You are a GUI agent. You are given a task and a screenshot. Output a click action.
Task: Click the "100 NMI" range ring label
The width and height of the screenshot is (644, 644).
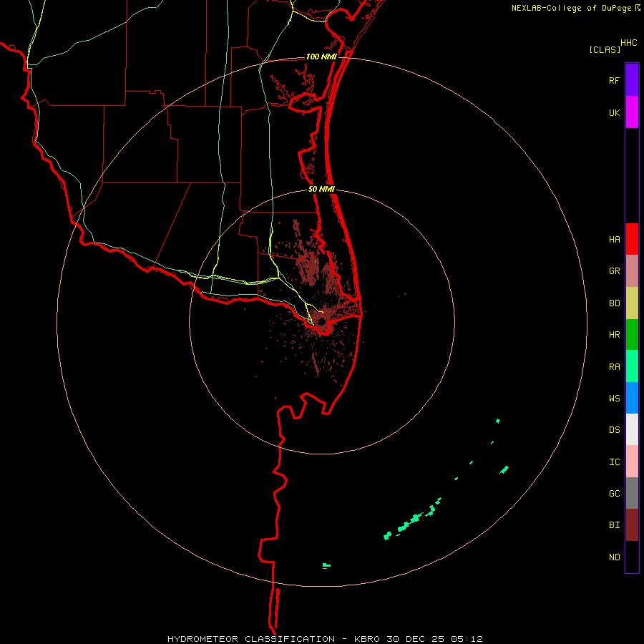point(321,57)
